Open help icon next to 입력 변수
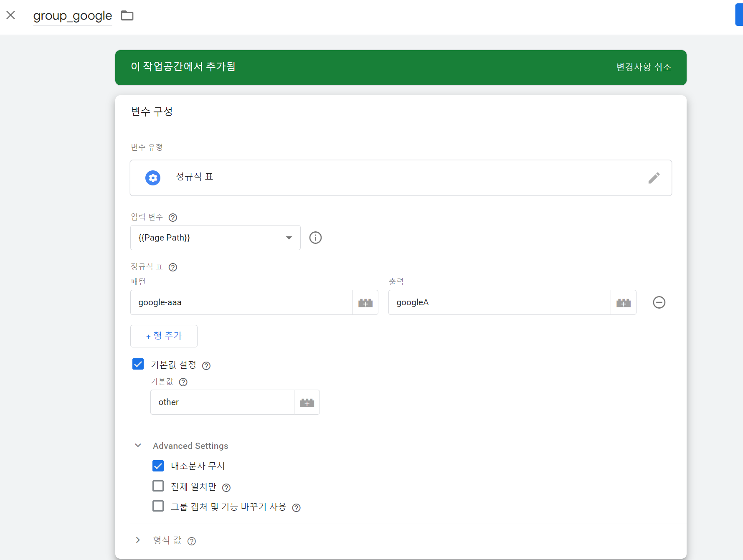Screen dimensions: 743x560 pos(173,218)
